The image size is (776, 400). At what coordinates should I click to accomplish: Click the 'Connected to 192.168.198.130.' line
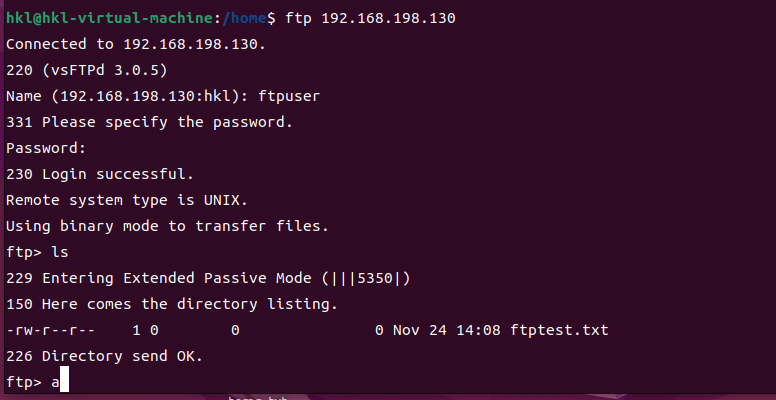click(x=136, y=45)
